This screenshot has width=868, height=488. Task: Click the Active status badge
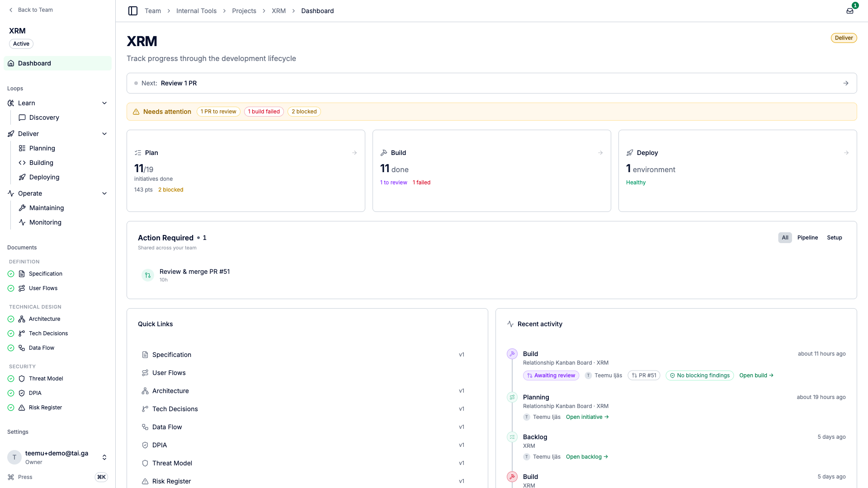tap(21, 44)
